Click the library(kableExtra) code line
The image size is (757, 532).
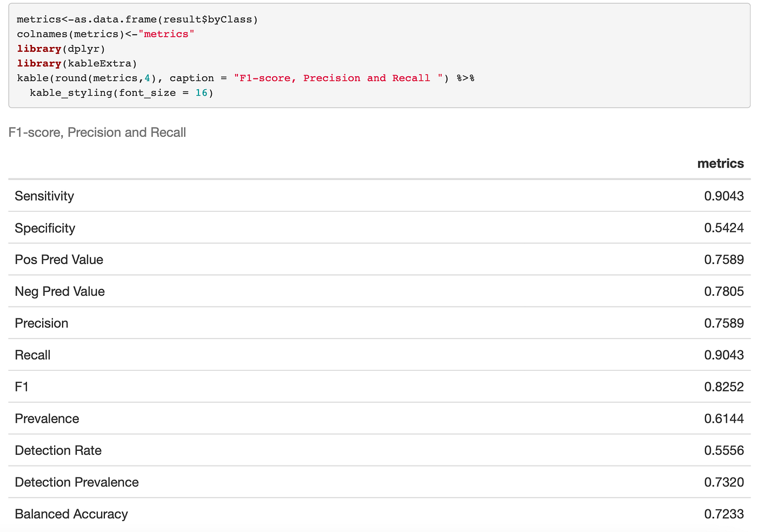pyautogui.click(x=77, y=63)
